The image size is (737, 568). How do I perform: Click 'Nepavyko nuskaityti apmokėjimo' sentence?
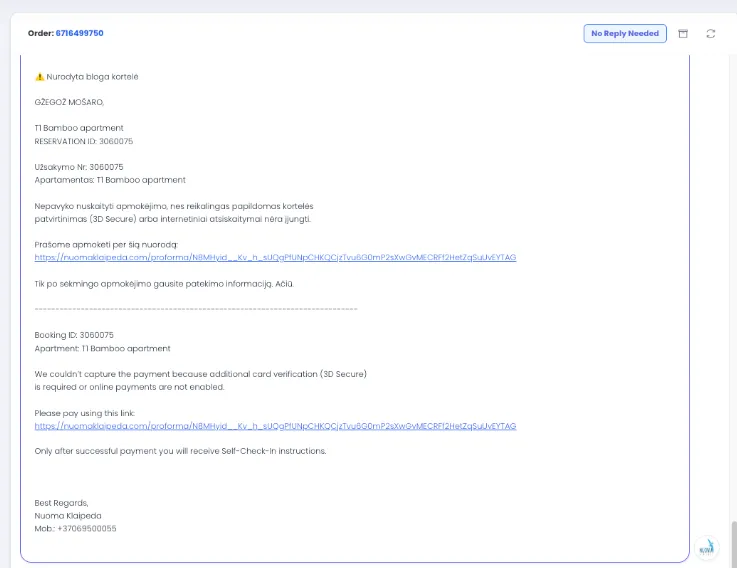pos(174,213)
